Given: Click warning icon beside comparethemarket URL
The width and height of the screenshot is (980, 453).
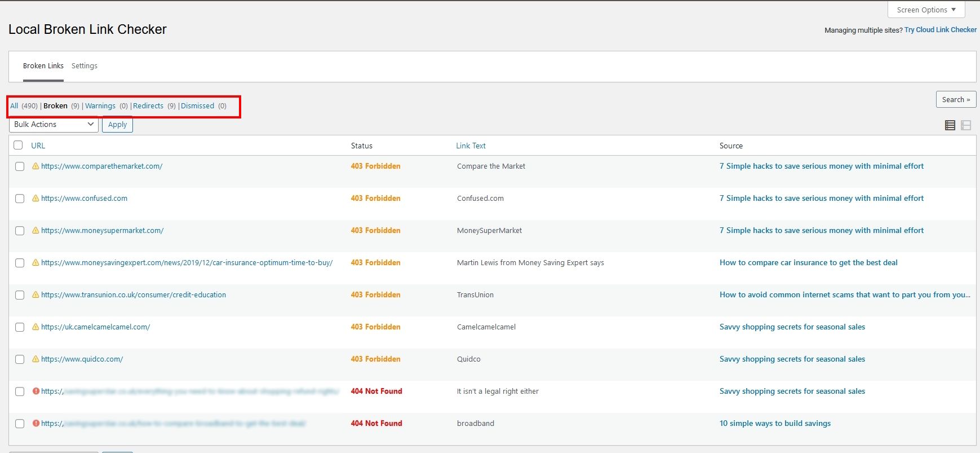Looking at the screenshot, I should pos(36,166).
